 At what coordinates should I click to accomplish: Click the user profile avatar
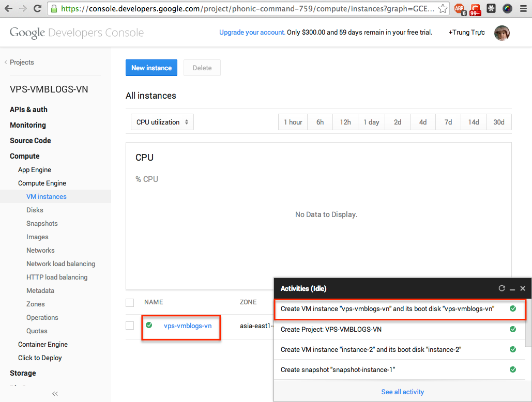(501, 33)
